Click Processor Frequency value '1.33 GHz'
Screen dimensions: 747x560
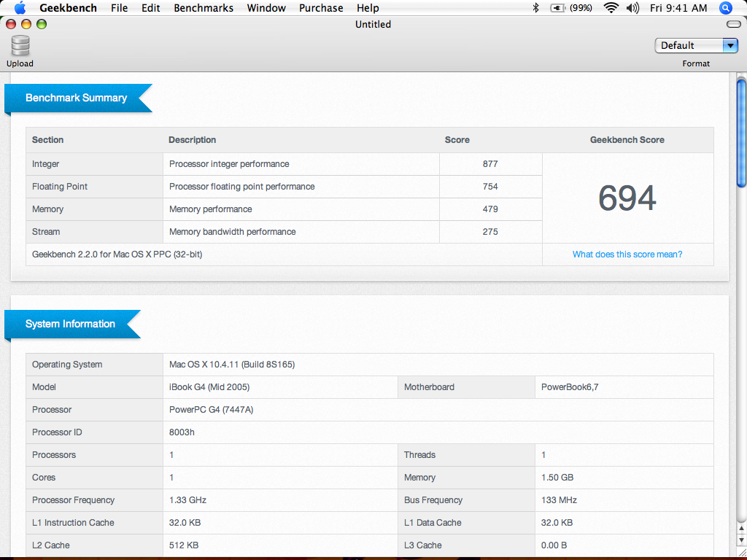pyautogui.click(x=187, y=500)
